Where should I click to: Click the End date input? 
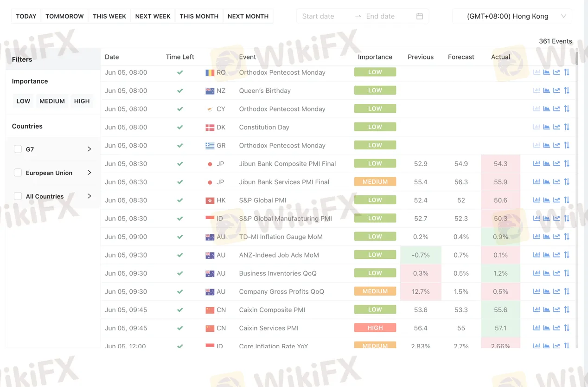tap(387, 16)
